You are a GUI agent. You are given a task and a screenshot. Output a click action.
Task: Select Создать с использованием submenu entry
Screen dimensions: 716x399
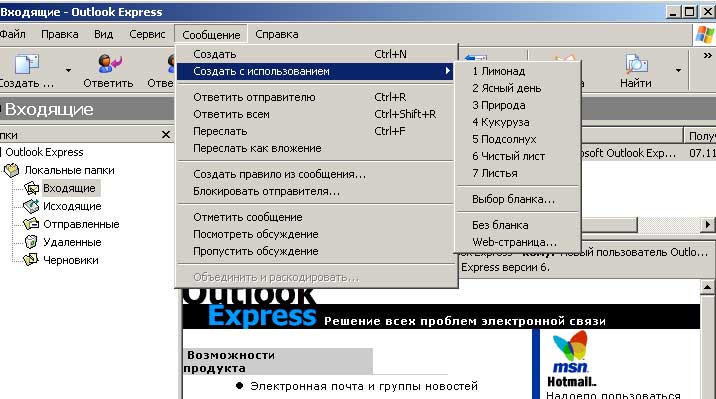point(315,71)
